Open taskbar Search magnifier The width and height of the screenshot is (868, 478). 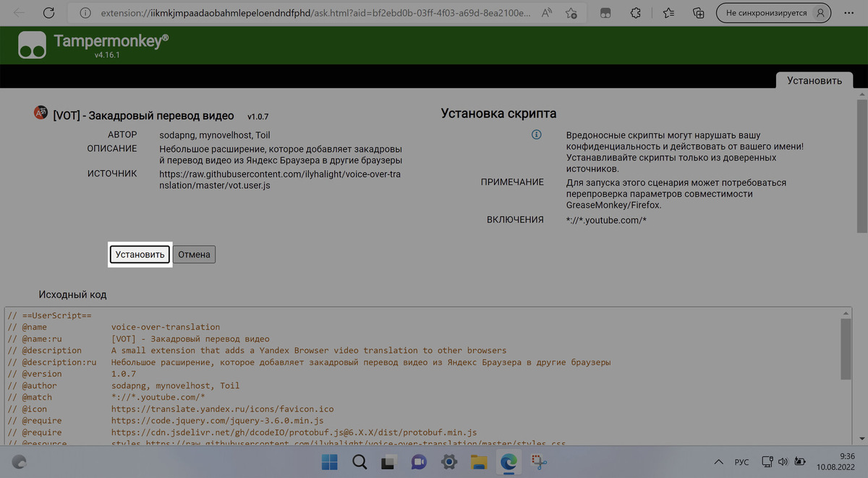coord(359,461)
